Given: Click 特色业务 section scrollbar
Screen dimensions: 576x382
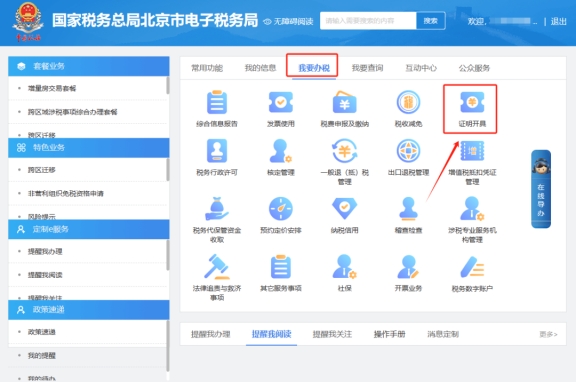Looking at the screenshot, I should 168,169.
